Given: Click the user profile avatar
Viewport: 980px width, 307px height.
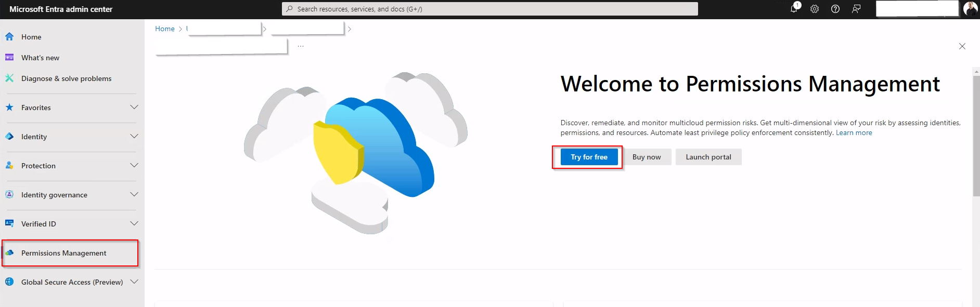Looking at the screenshot, I should (x=970, y=9).
